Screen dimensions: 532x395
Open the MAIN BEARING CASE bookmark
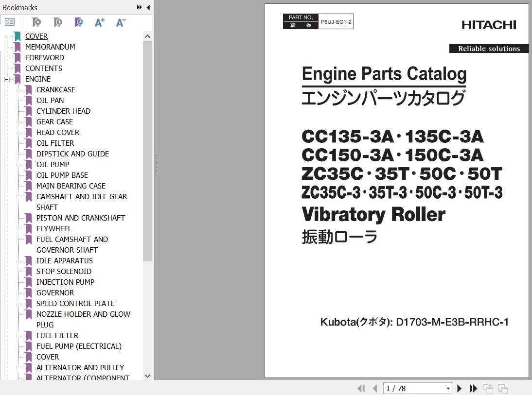[x=71, y=186]
